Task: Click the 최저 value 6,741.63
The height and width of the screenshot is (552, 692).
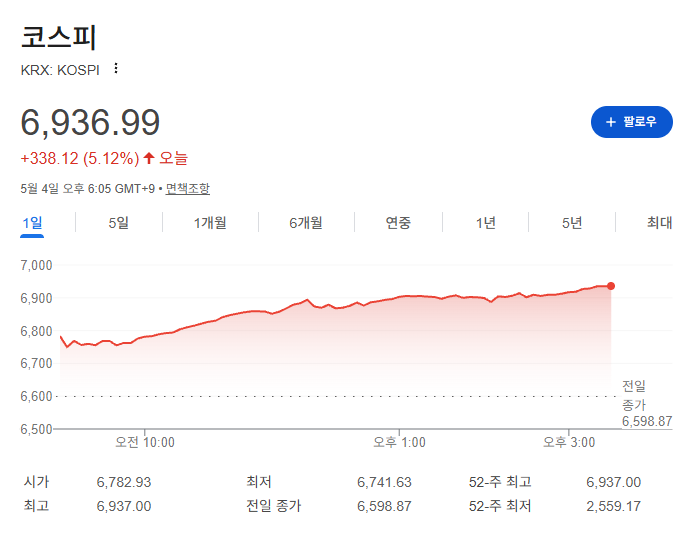Action: tap(384, 482)
